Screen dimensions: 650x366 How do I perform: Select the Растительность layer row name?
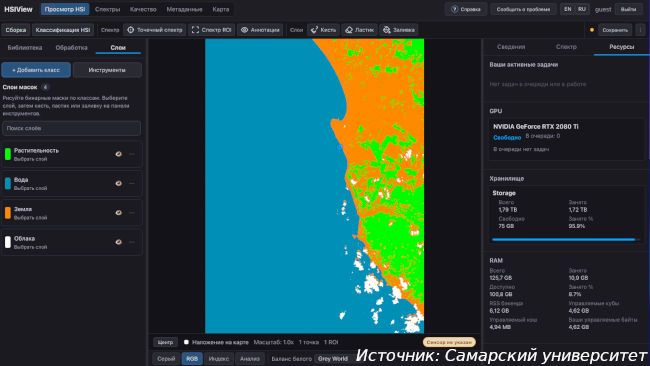(36, 150)
